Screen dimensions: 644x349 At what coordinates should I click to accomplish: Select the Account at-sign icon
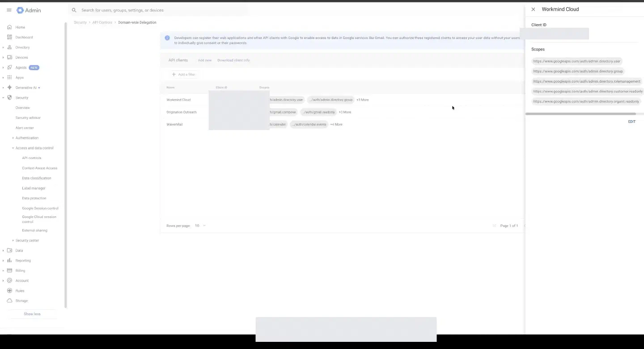click(x=9, y=281)
